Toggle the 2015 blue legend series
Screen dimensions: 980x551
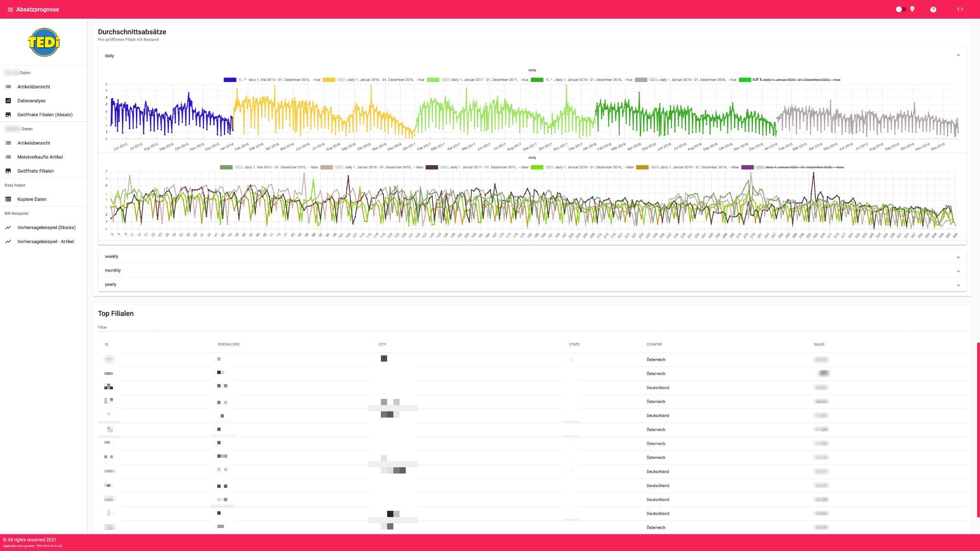tap(230, 80)
